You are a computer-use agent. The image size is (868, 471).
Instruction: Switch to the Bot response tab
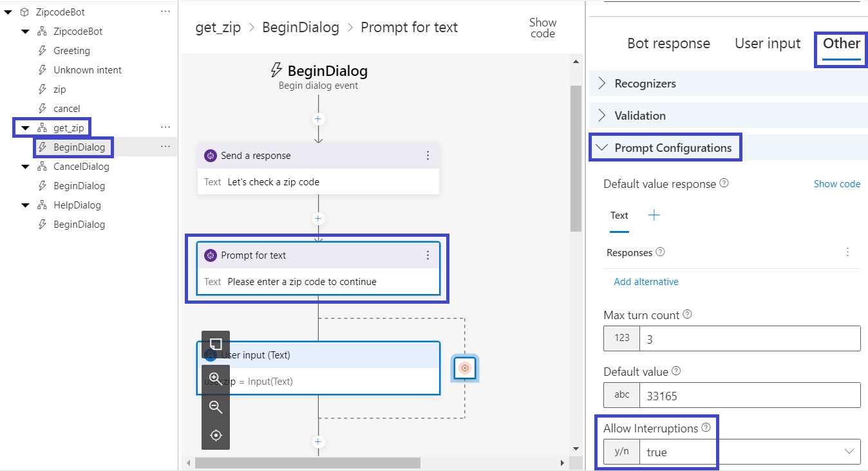click(x=668, y=43)
